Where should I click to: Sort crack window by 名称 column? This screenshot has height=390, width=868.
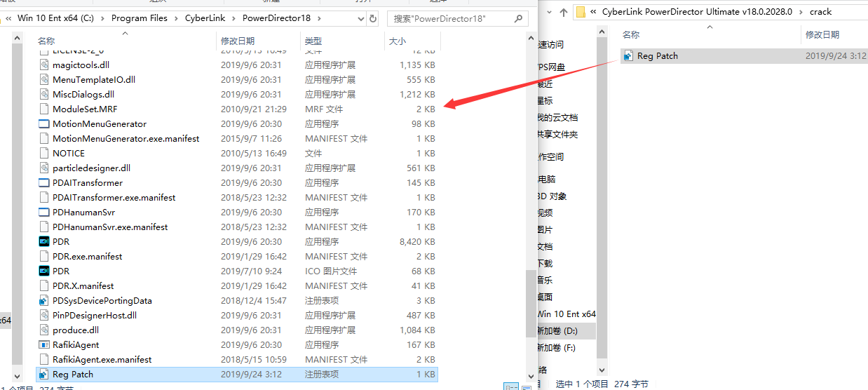pyautogui.click(x=631, y=34)
